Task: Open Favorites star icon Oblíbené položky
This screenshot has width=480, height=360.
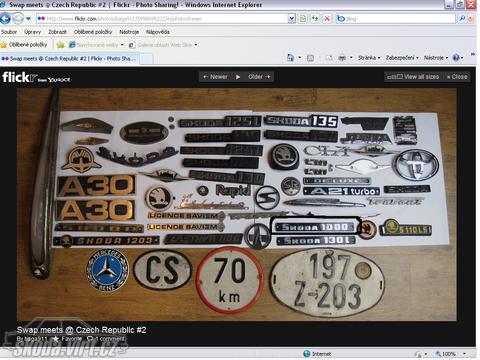Action: pos(24,44)
